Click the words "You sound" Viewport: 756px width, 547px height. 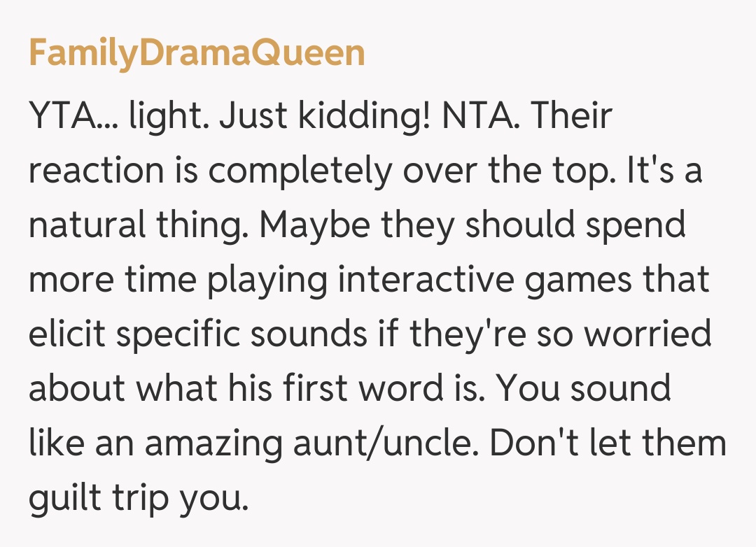585,388
